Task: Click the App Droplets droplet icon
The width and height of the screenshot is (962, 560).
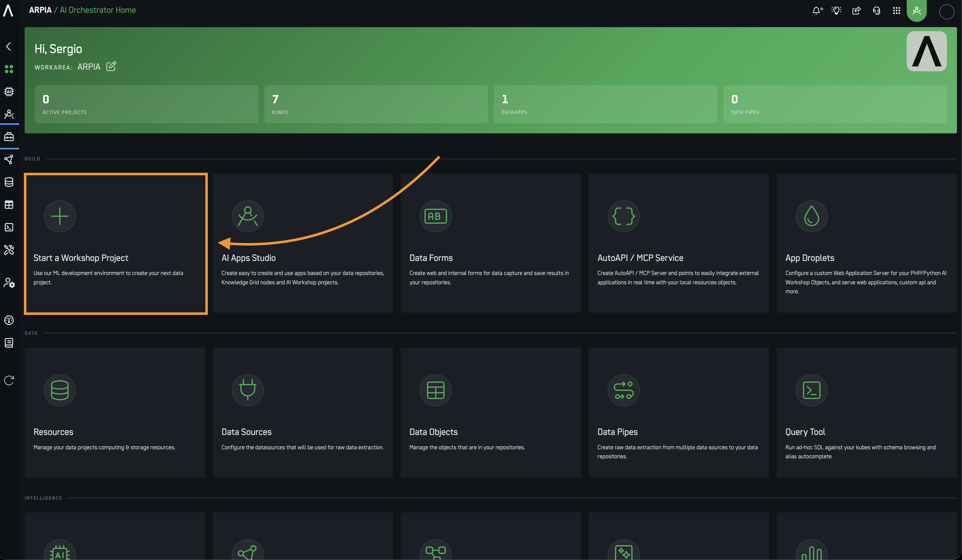Action: click(x=811, y=216)
